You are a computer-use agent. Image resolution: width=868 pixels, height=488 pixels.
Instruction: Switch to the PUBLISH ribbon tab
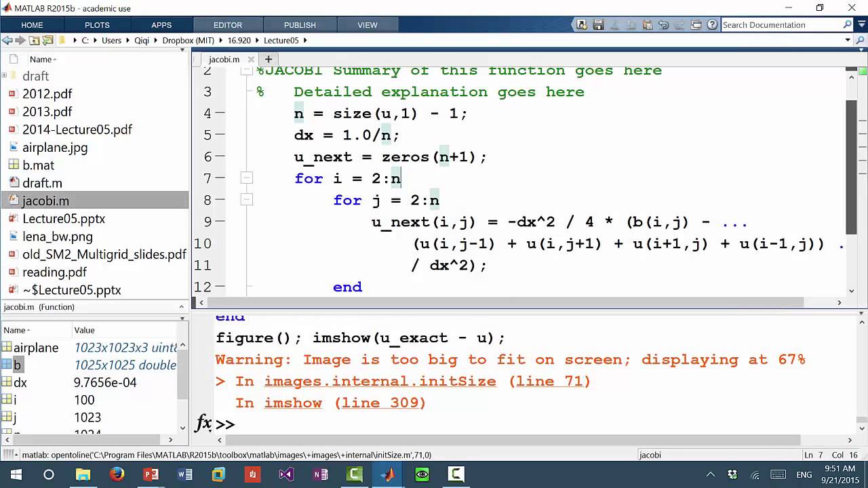(x=300, y=25)
